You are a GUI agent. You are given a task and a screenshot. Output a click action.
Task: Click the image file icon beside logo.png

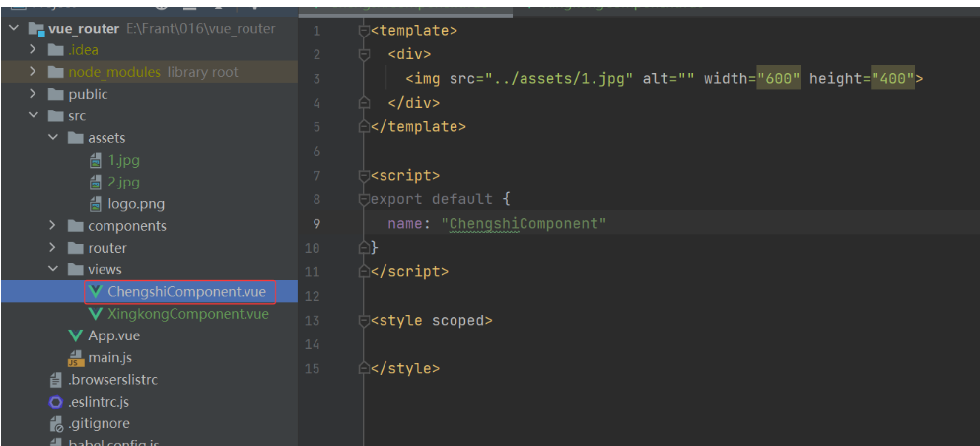(96, 204)
